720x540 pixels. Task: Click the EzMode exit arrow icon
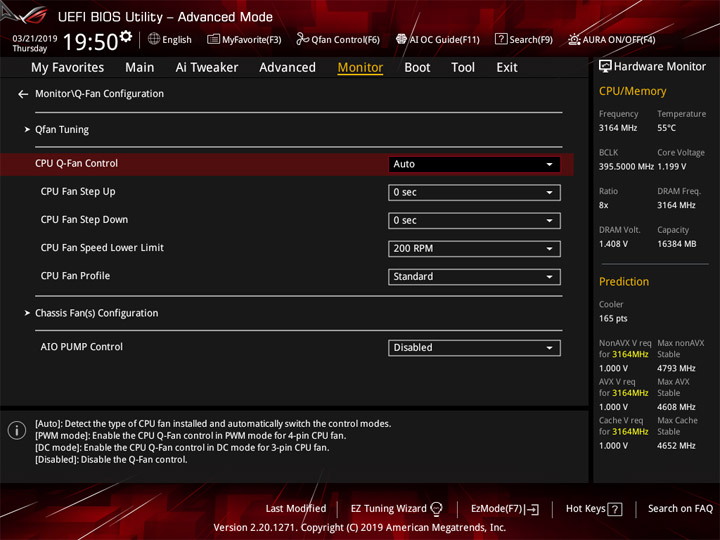[x=533, y=509]
